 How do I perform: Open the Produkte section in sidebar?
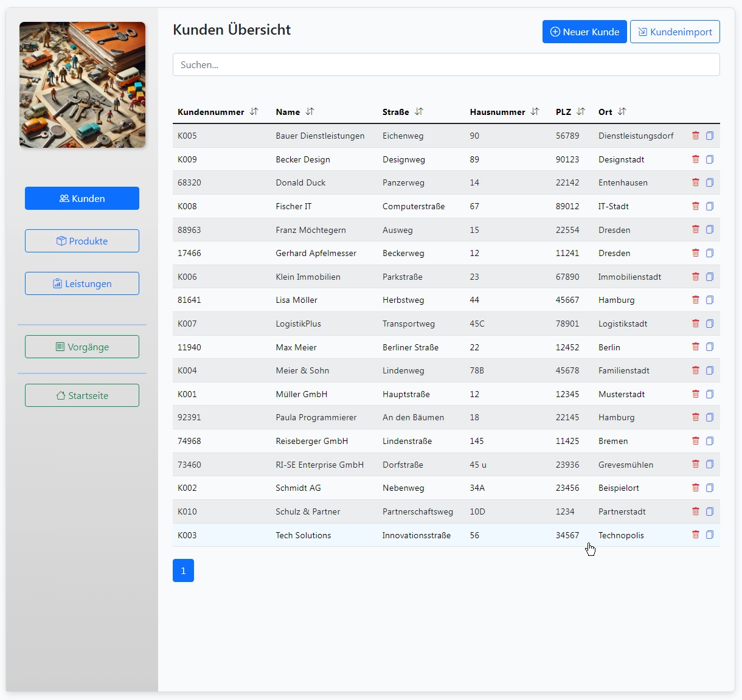point(82,241)
